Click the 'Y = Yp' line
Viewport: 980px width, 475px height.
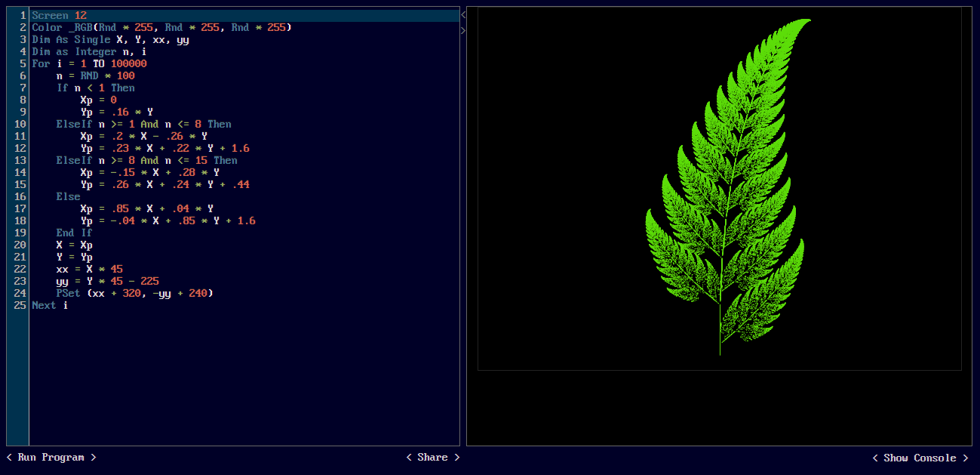74,257
